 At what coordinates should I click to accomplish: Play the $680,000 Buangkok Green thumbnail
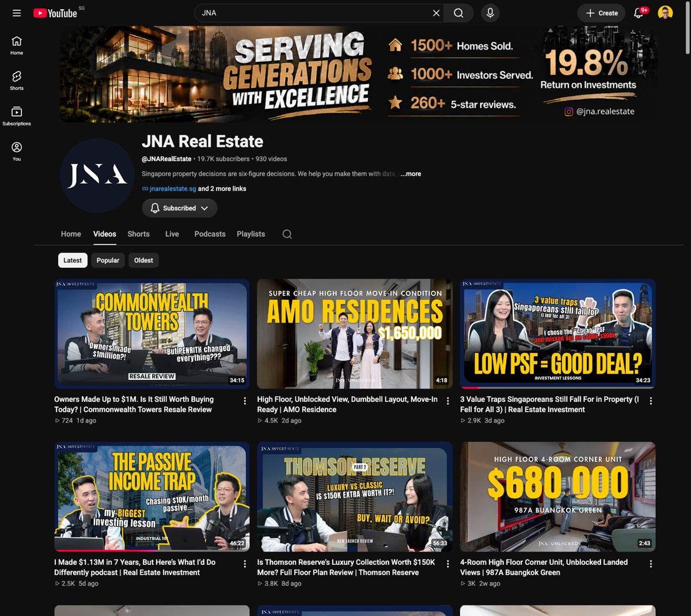pos(557,496)
